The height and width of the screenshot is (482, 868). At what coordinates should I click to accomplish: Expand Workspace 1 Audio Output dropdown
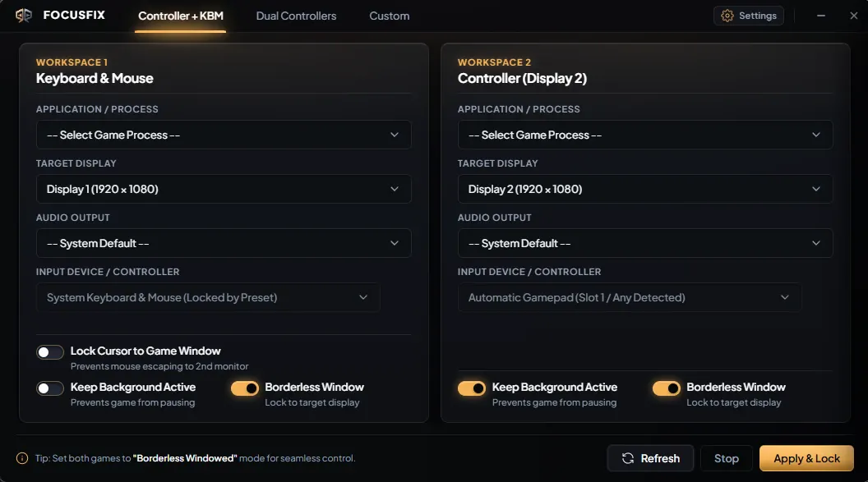[224, 243]
